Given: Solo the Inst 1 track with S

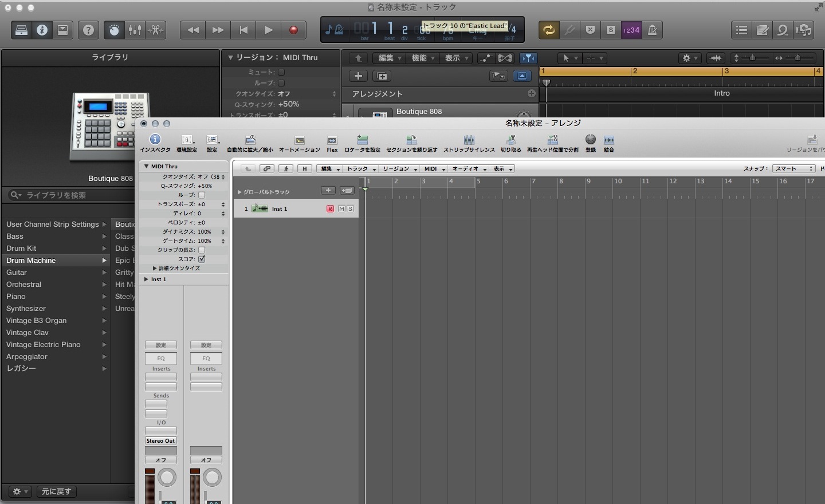Looking at the screenshot, I should (350, 209).
